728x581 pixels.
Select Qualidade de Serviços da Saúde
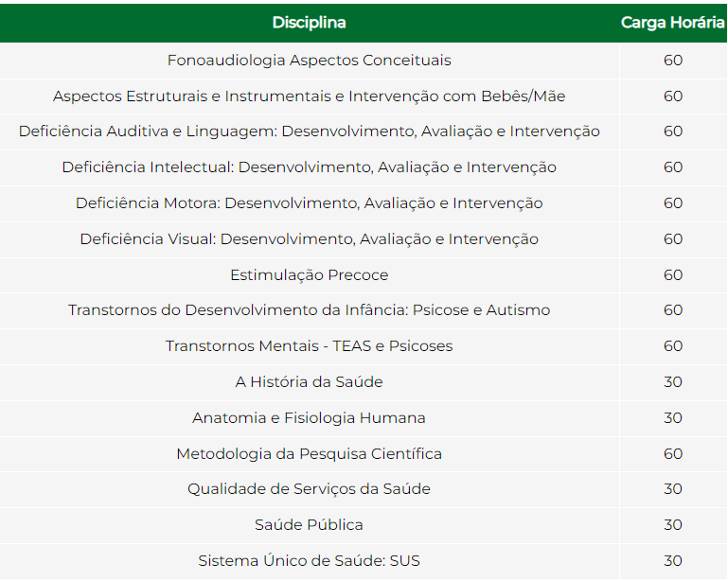[310, 489]
